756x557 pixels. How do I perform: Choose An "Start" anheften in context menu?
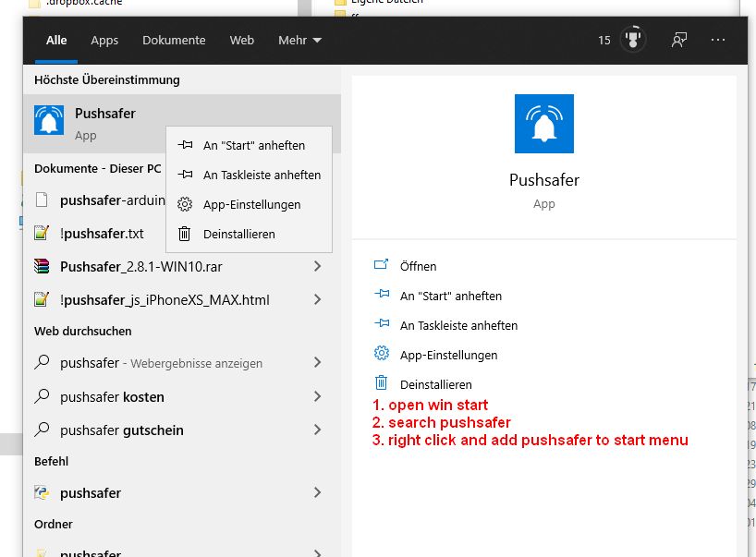249,145
